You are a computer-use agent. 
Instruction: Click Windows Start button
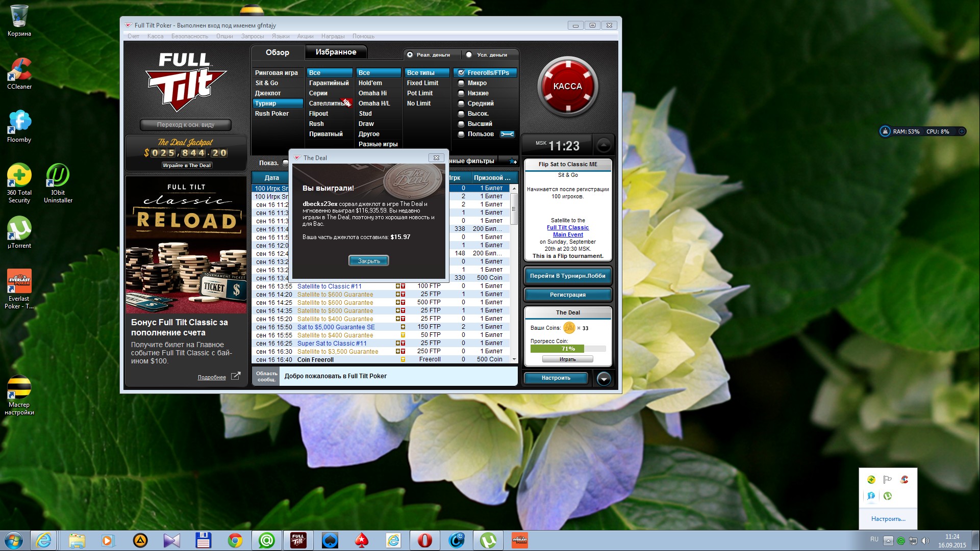pyautogui.click(x=13, y=540)
